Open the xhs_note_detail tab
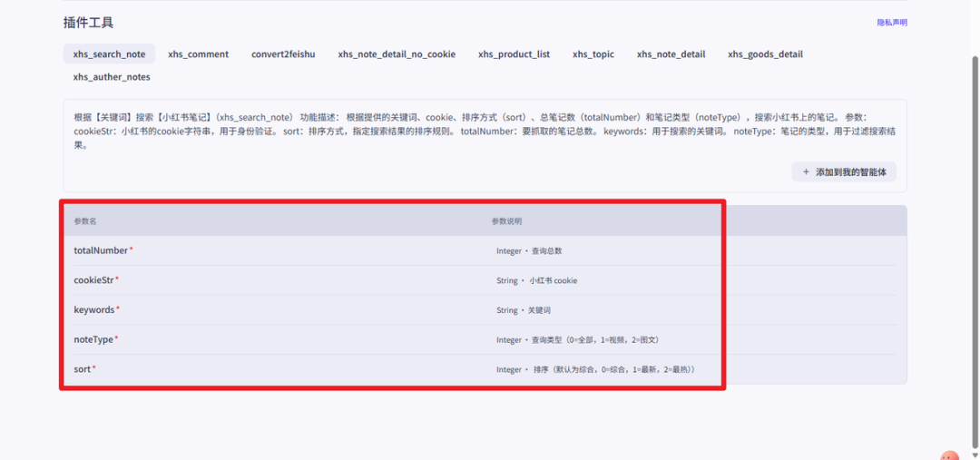 point(671,54)
